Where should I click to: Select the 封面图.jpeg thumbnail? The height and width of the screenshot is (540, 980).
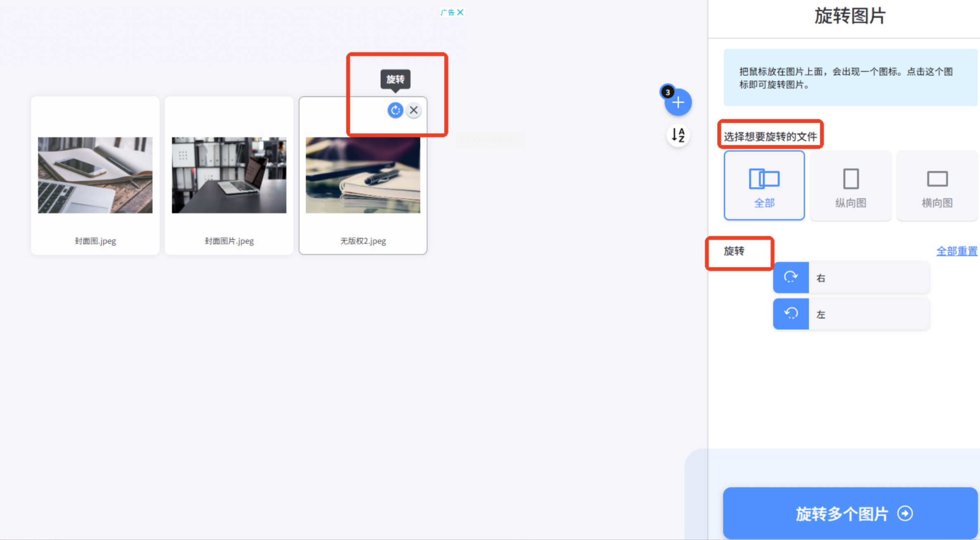(95, 175)
